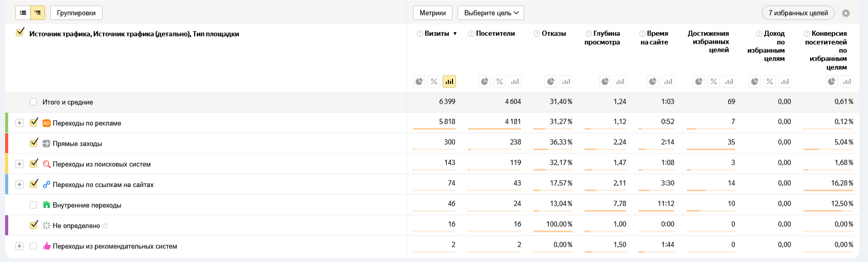Open the Группировки button
The image size is (868, 262).
click(x=76, y=13)
